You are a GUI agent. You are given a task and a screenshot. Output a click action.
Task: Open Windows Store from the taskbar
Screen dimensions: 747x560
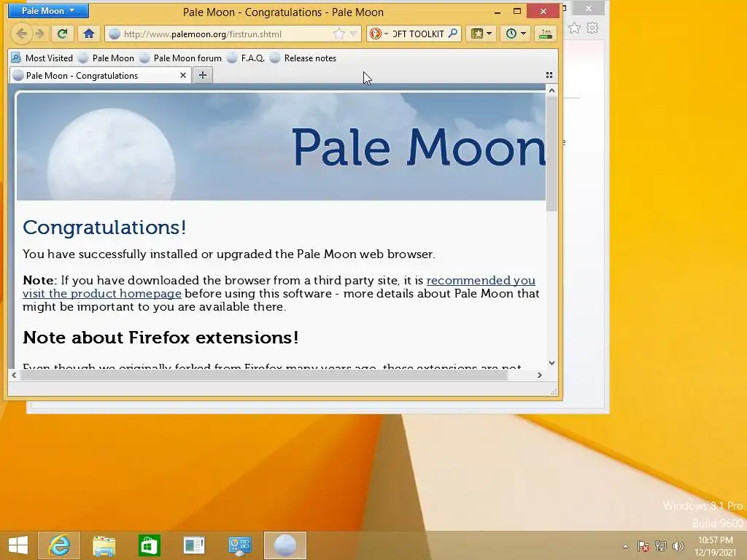click(x=149, y=545)
